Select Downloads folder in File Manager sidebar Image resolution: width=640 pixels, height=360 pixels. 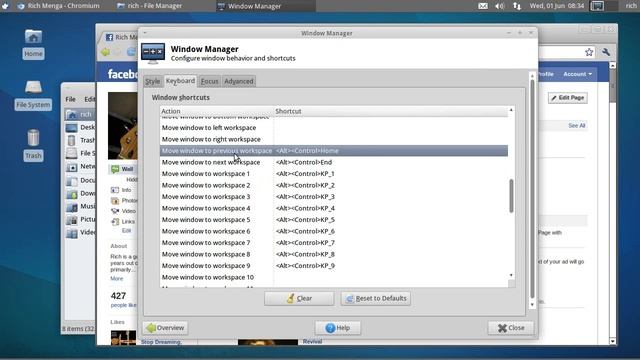[x=80, y=193]
